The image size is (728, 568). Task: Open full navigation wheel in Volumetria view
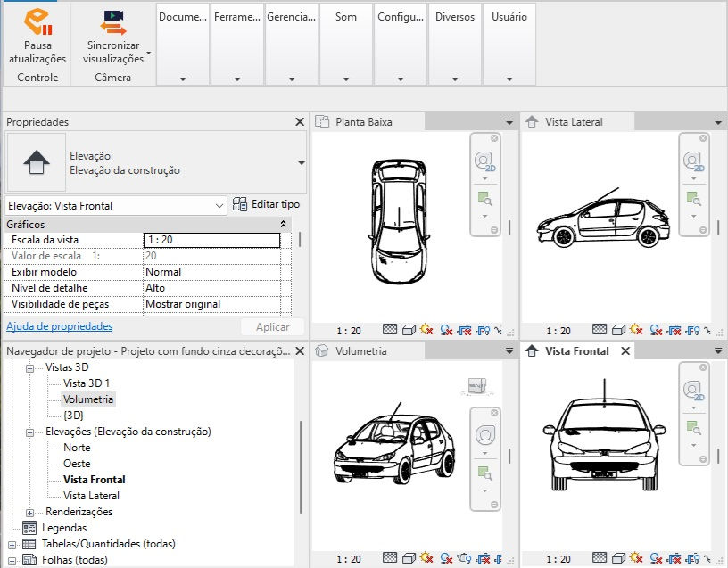(485, 435)
